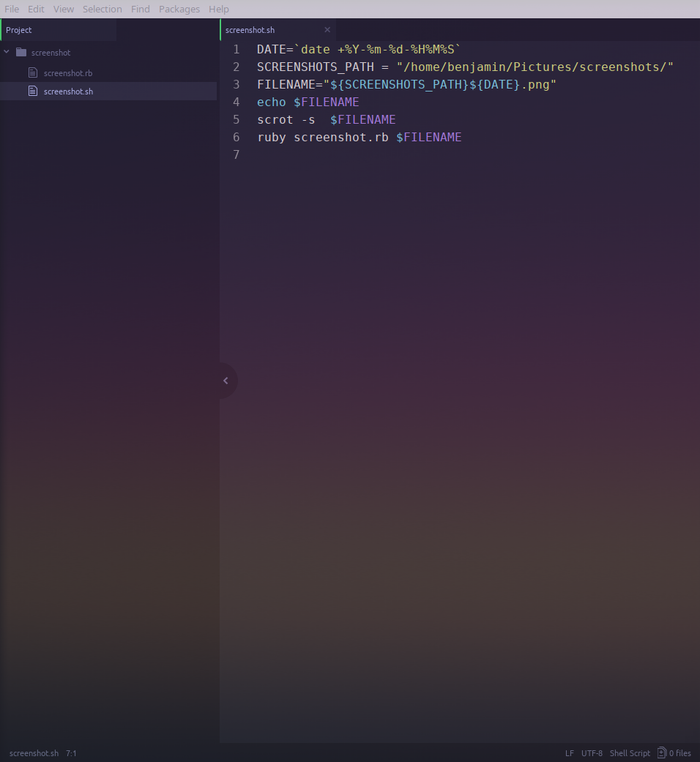
Task: Click ruby at start of line 6
Action: 272,138
